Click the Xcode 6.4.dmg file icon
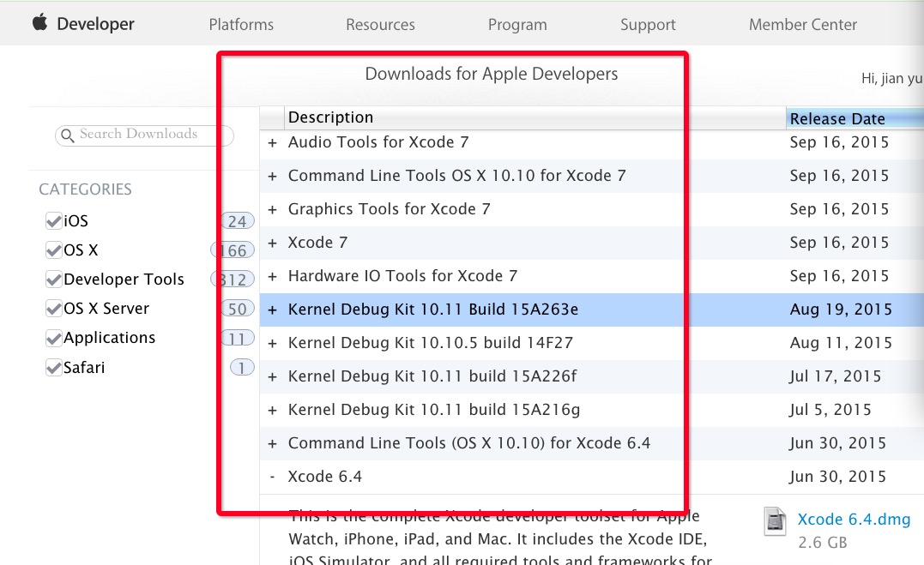The image size is (924, 565). [775, 521]
